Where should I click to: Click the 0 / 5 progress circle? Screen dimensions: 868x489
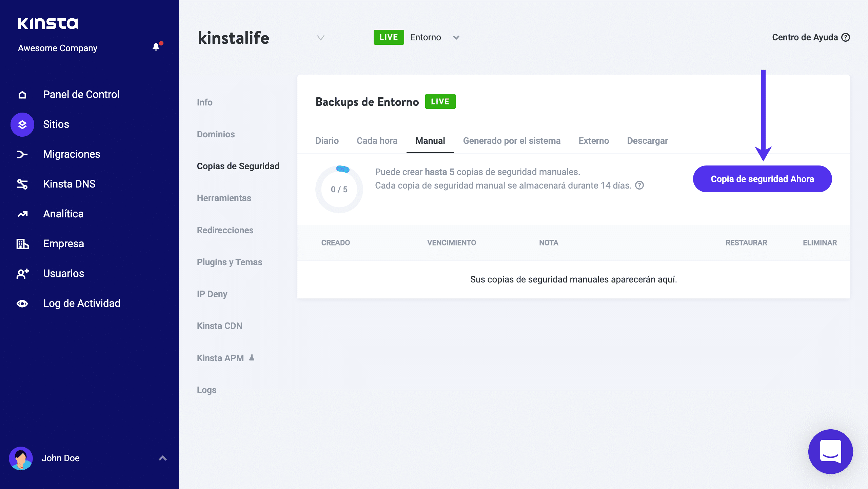[x=339, y=189]
